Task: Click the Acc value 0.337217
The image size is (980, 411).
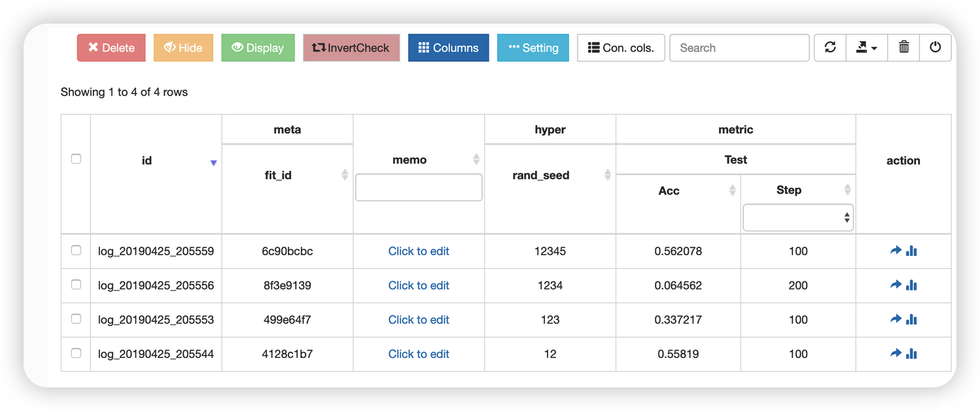Action: pos(678,320)
